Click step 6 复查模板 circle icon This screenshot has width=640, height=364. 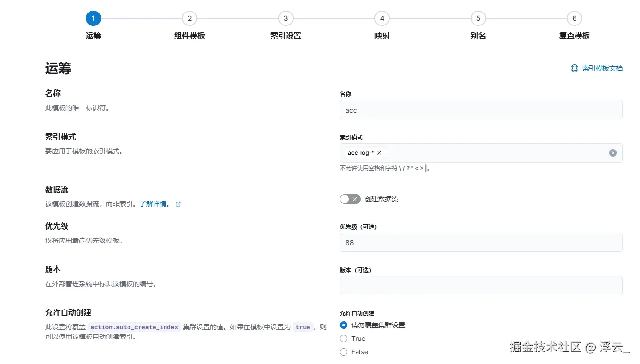[574, 18]
